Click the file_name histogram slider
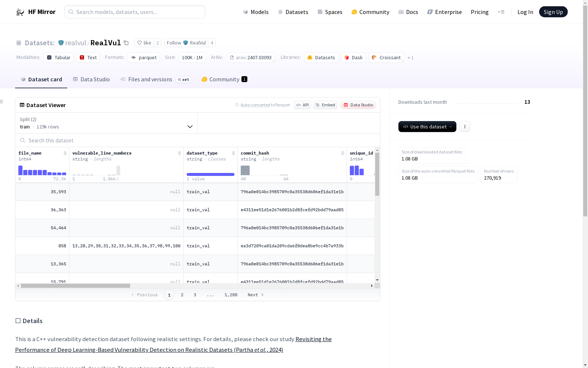588x368 pixels. 42,170
